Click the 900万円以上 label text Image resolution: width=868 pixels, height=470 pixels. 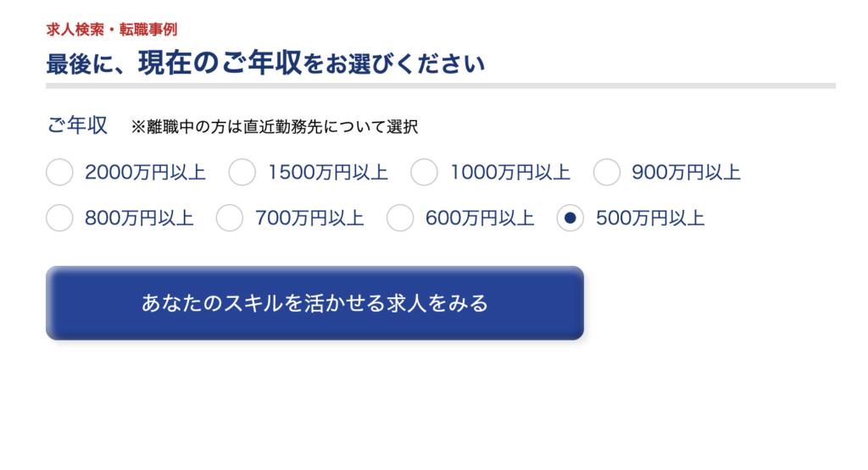tap(686, 173)
